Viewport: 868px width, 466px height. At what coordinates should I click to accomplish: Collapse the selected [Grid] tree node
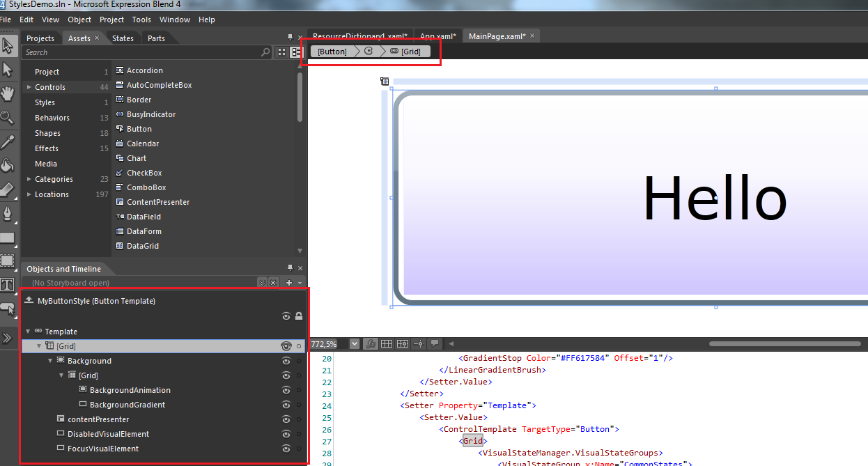point(39,346)
